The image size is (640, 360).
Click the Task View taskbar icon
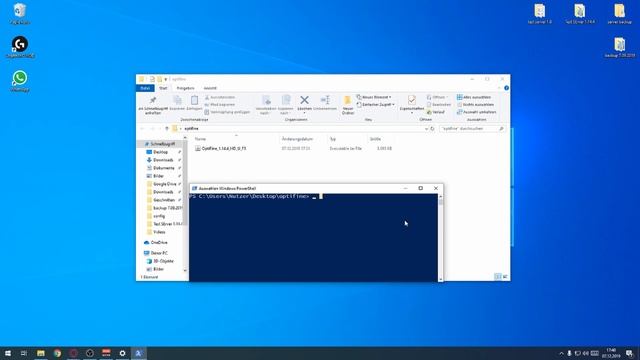[x=24, y=353]
